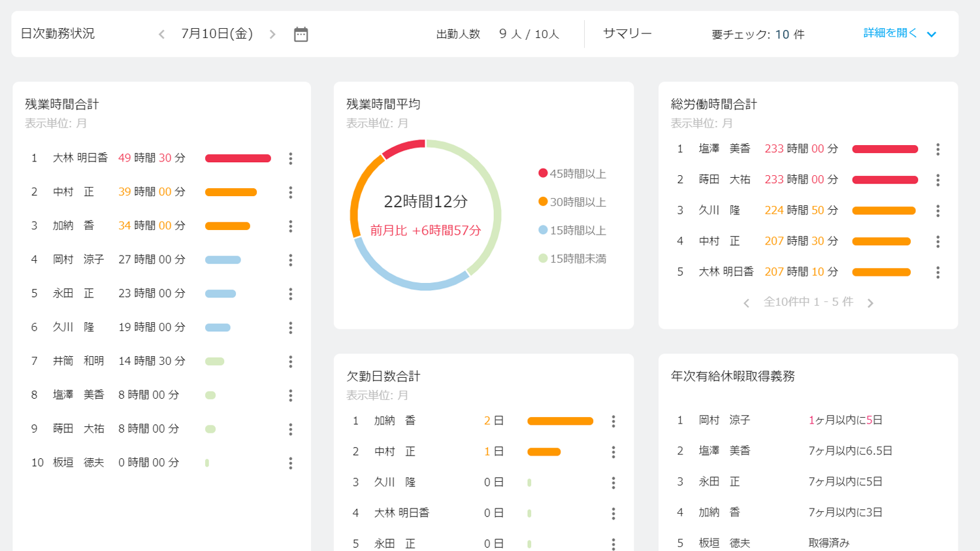Open options menu for 大林 明日香 overtime row
Image resolution: width=980 pixels, height=551 pixels.
(291, 158)
